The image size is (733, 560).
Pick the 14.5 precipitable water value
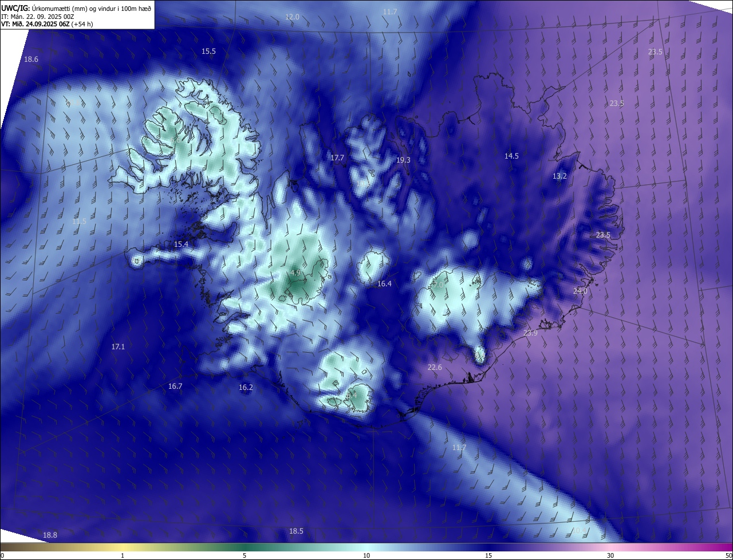point(511,156)
